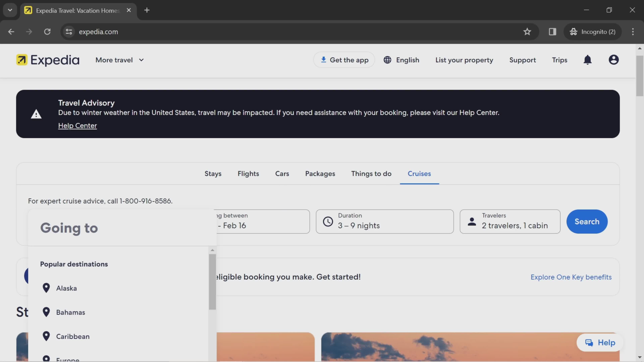The height and width of the screenshot is (362, 644).
Task: Click the page scroll-down arrow
Action: click(640, 357)
